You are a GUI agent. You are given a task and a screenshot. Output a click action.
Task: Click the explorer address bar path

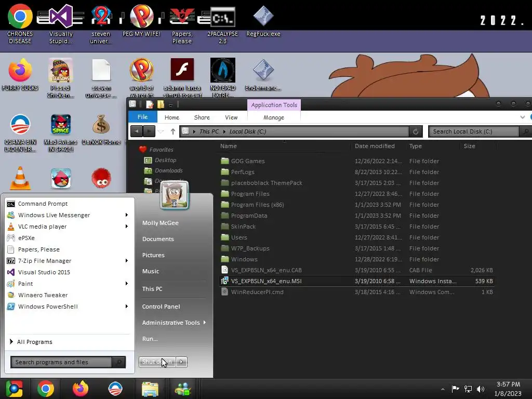[294, 131]
